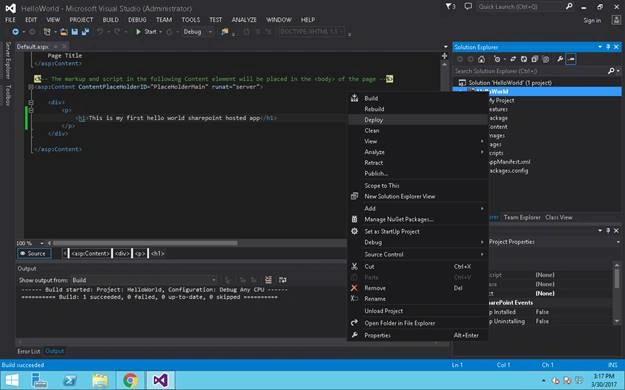The width and height of the screenshot is (625, 390).
Task: Choose Manage NuGet Packages... in context menu
Action: tap(418, 219)
